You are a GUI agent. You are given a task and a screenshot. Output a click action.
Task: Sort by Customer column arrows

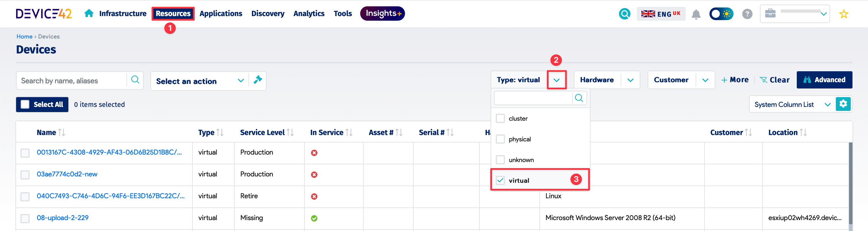click(749, 132)
